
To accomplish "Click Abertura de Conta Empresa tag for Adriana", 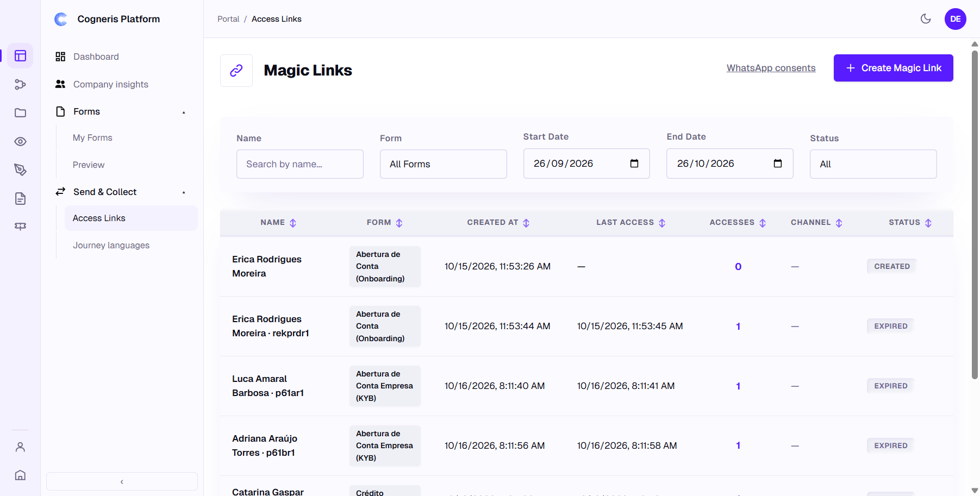I will [385, 445].
